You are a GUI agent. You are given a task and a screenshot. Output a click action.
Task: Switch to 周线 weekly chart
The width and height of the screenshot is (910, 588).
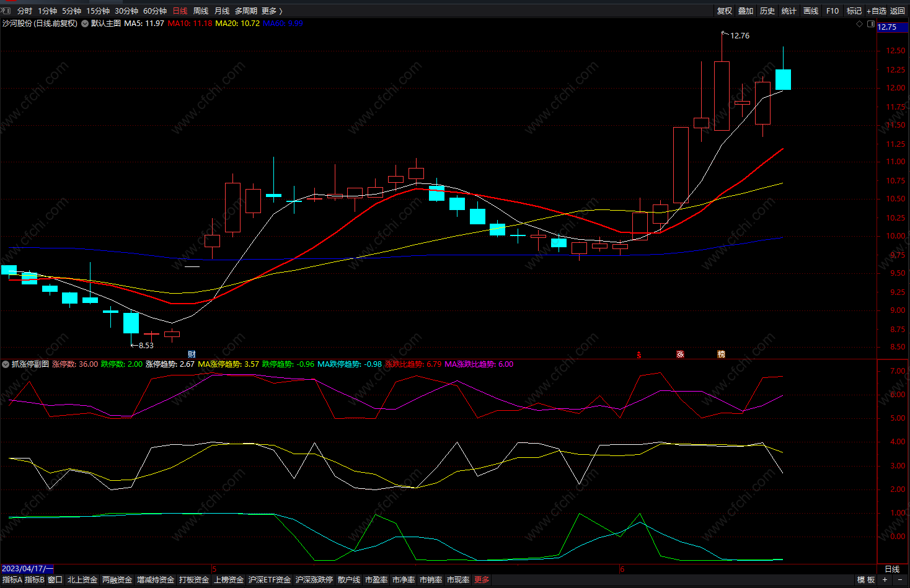(201, 11)
